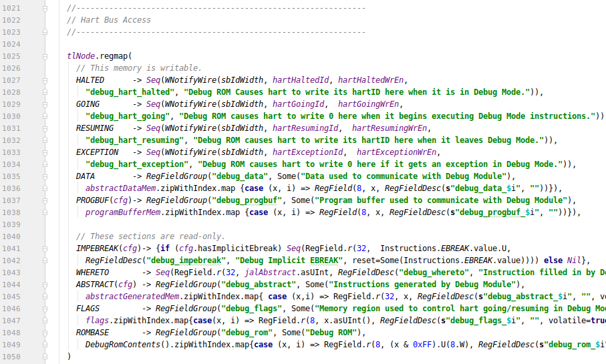
Task: Click the GOING constant
Action: 88,104
